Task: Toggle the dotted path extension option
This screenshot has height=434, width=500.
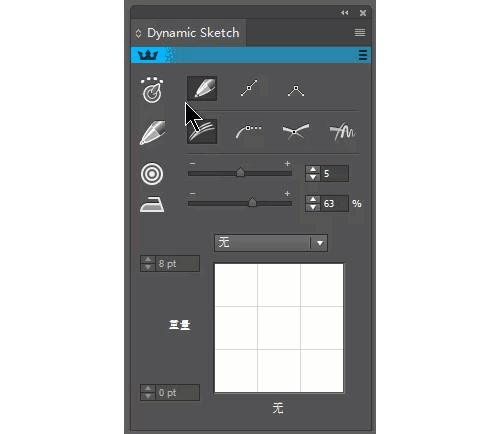Action: click(249, 131)
